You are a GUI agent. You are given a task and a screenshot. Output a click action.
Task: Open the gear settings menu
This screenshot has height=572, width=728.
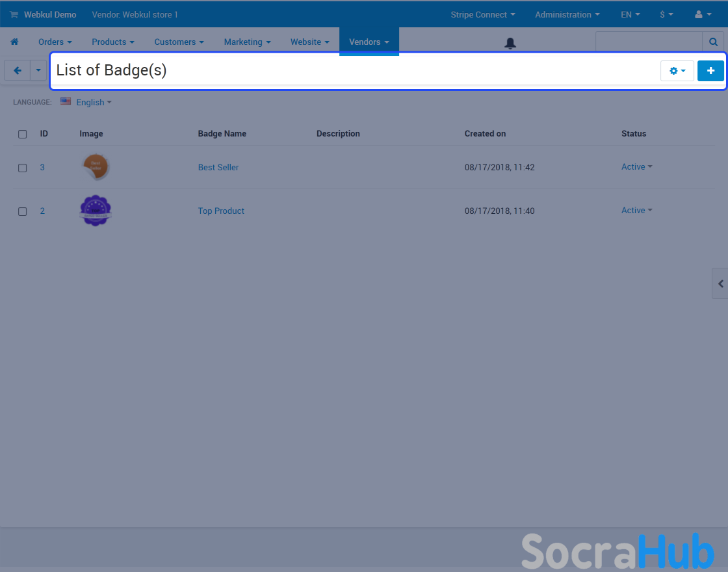pos(677,71)
